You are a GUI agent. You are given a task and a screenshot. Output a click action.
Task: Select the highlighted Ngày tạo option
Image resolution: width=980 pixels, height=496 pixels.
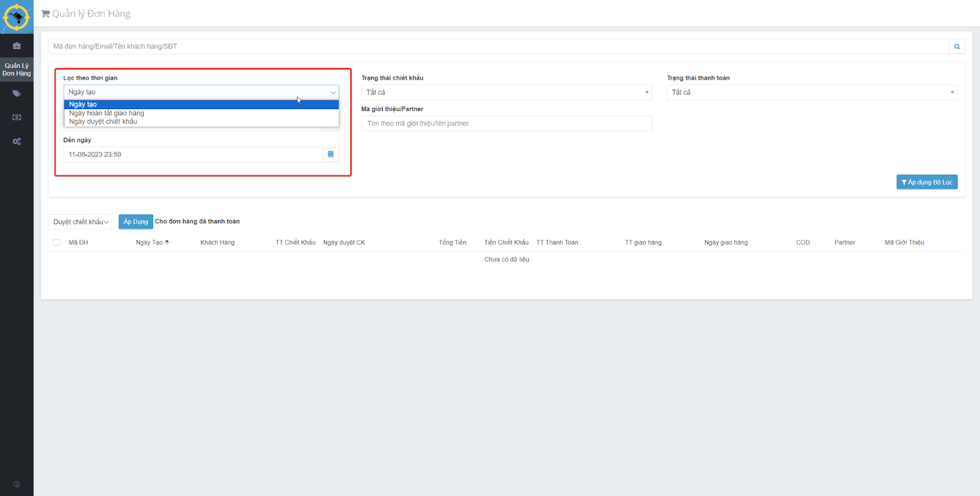click(83, 105)
